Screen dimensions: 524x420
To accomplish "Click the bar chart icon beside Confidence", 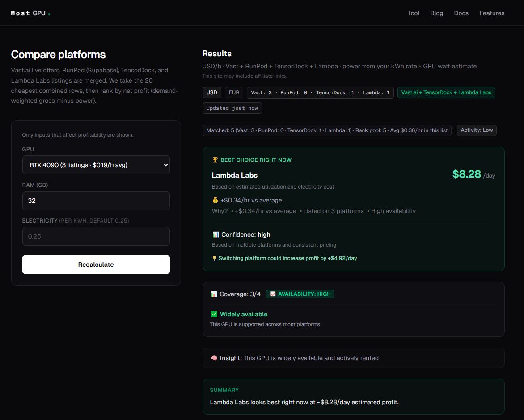I will pyautogui.click(x=216, y=235).
